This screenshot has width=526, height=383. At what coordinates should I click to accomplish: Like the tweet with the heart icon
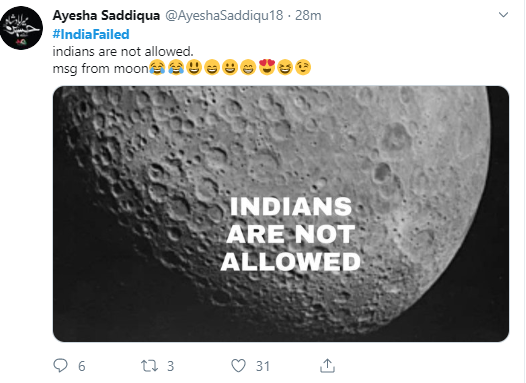coord(239,366)
